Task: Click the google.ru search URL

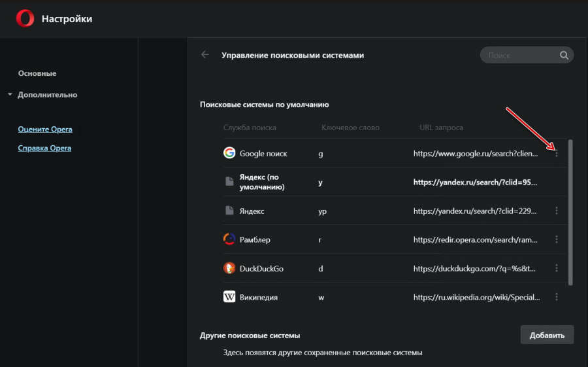Action: pos(476,153)
